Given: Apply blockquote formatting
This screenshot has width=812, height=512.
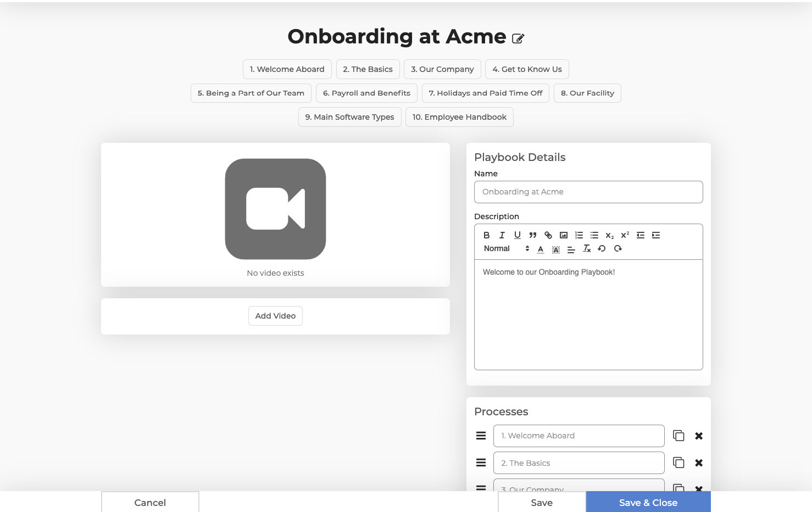Looking at the screenshot, I should (532, 235).
